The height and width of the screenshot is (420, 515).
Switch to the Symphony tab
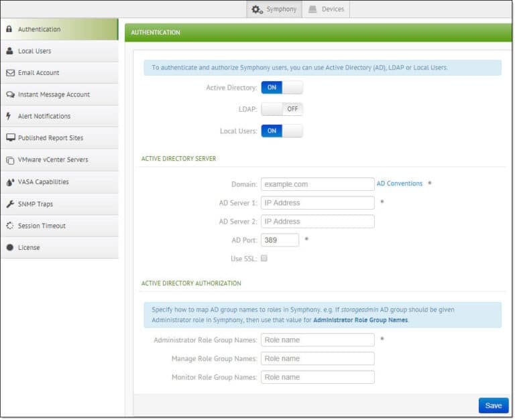tap(274, 9)
